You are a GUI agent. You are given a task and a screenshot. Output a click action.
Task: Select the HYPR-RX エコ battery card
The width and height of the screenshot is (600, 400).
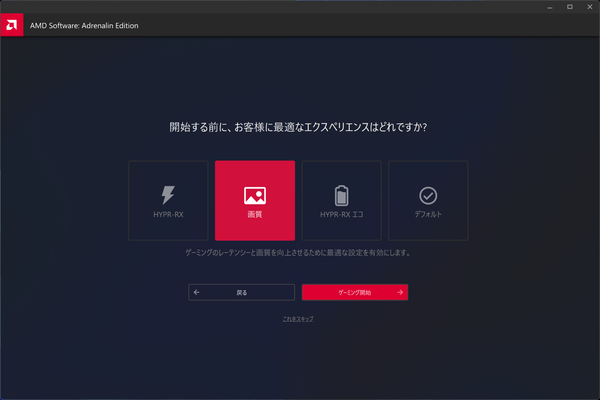pyautogui.click(x=342, y=201)
